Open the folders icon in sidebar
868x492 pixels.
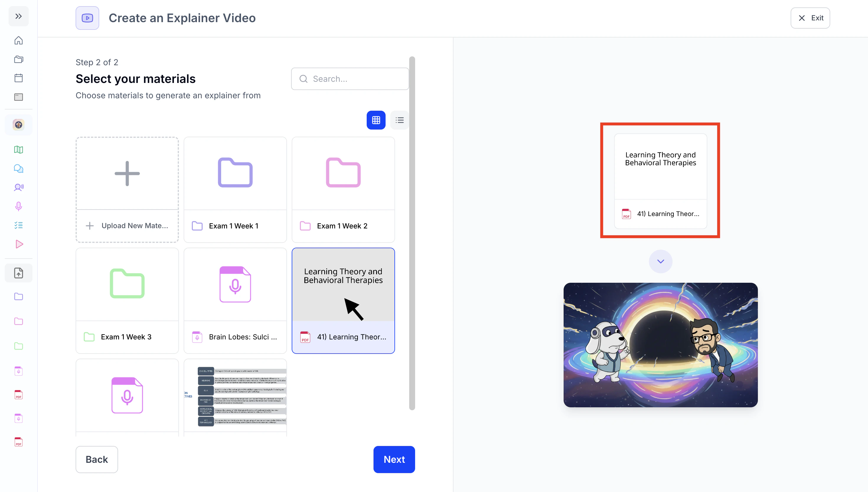(x=19, y=60)
